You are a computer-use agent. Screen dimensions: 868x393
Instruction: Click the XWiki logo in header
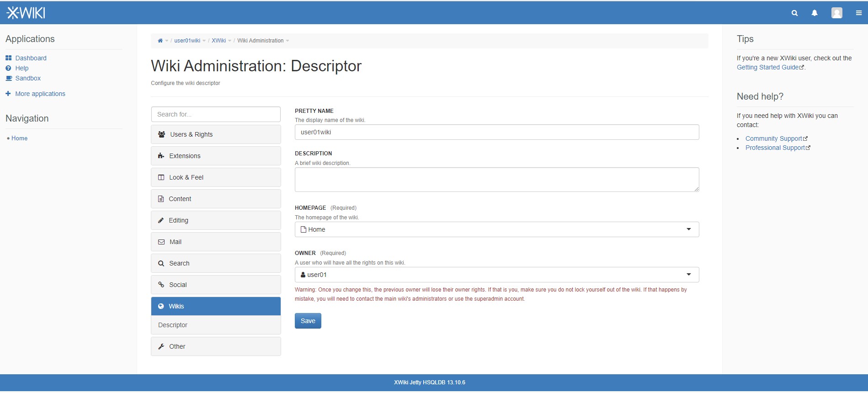coord(26,13)
